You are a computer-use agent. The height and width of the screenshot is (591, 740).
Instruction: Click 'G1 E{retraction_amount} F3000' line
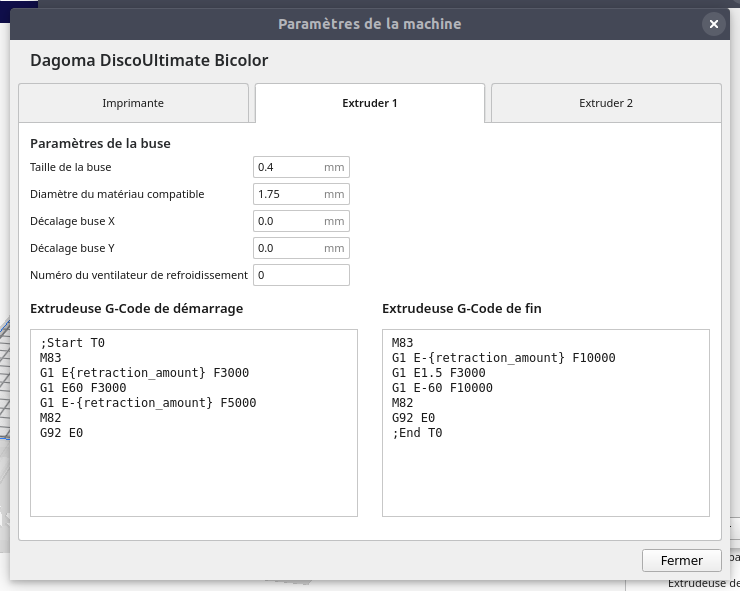(x=144, y=373)
